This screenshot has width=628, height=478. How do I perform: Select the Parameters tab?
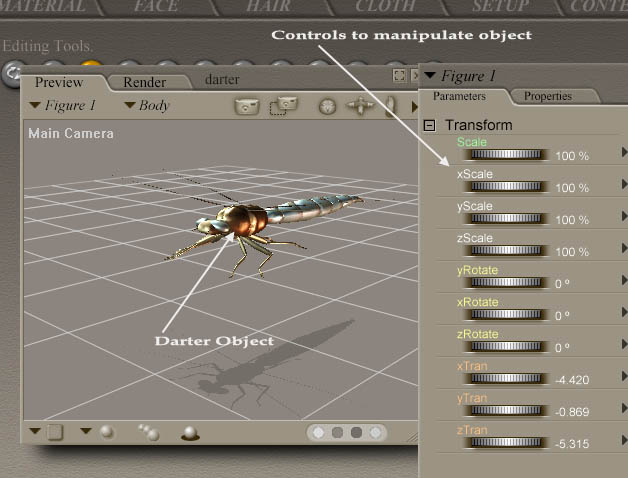click(x=459, y=97)
